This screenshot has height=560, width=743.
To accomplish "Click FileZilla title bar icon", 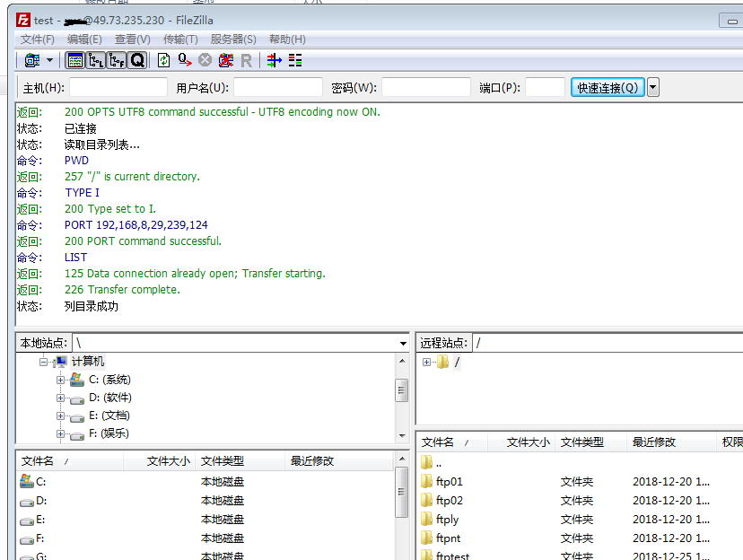I will [x=23, y=20].
